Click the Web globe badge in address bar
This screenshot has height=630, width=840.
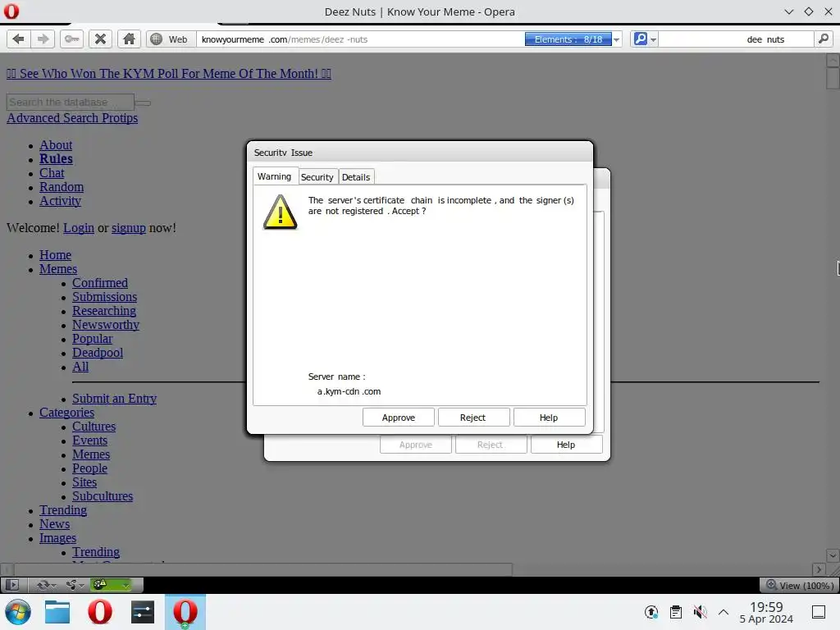pyautogui.click(x=170, y=39)
